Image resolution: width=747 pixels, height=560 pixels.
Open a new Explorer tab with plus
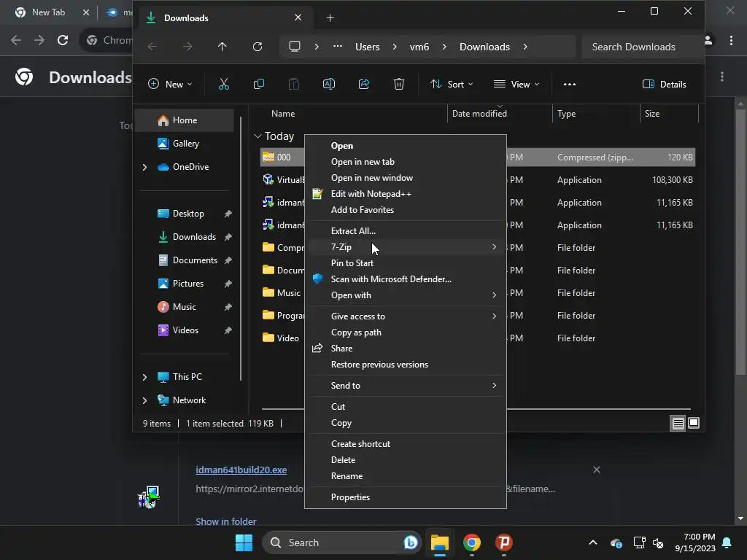click(x=330, y=18)
